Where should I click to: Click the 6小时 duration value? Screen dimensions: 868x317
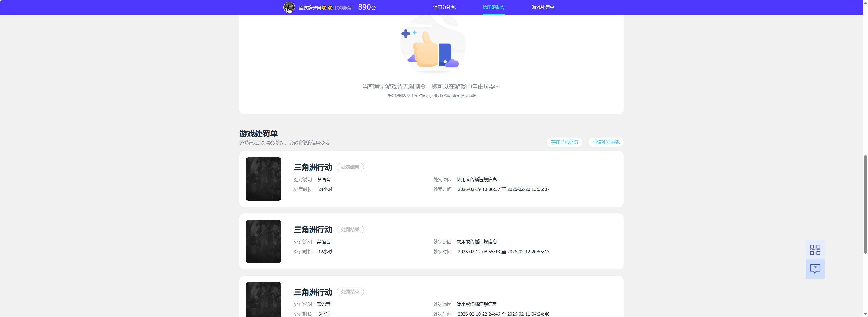click(324, 314)
